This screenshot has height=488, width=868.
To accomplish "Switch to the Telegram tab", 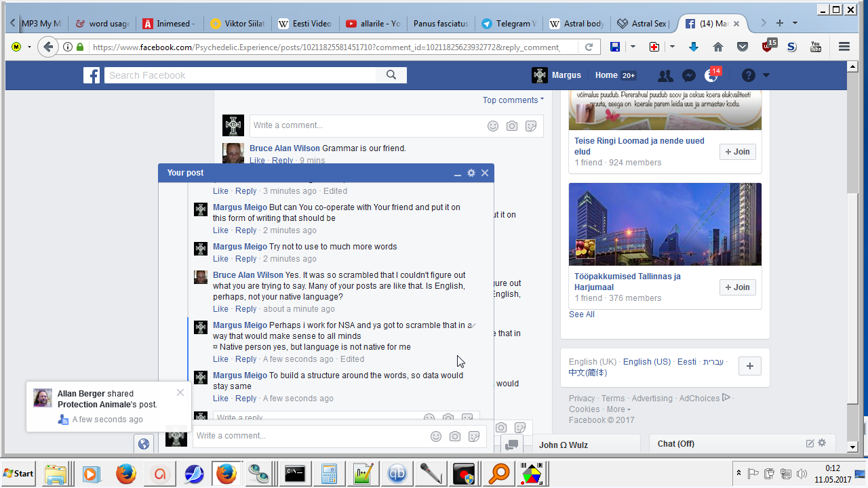I will tap(508, 23).
